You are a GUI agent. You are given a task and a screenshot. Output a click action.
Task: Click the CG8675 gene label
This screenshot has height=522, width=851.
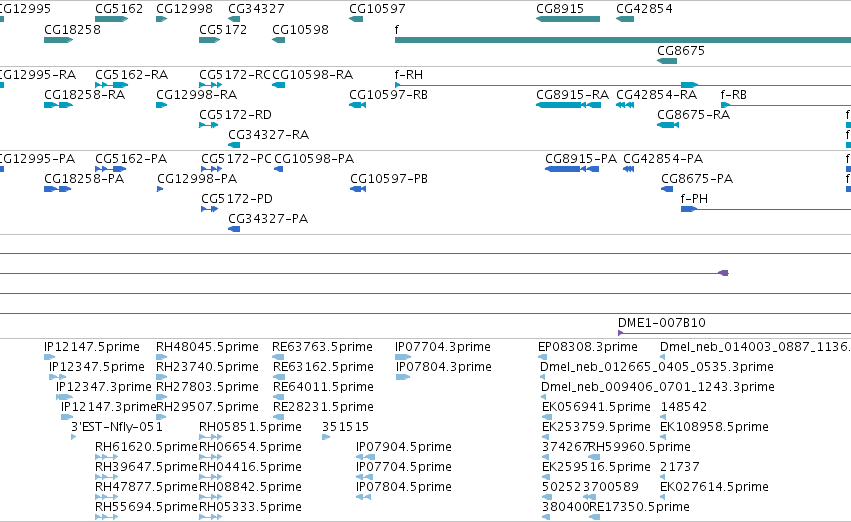click(x=681, y=50)
